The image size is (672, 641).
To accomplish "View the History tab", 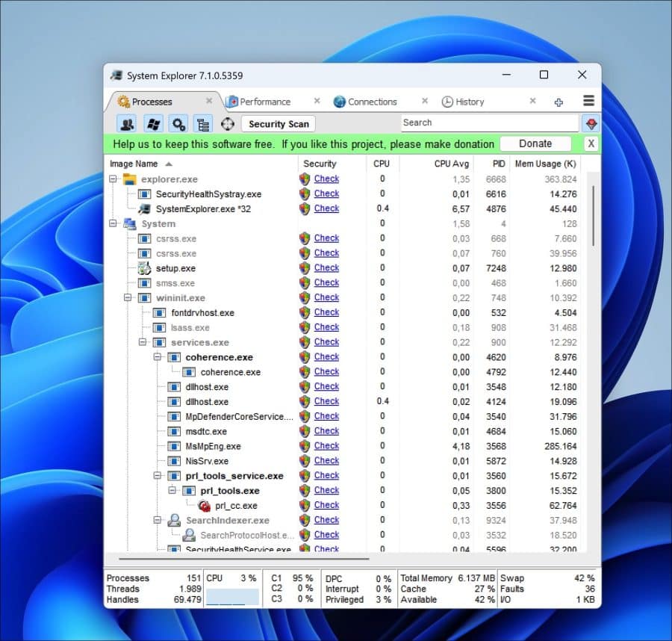I will [x=469, y=101].
